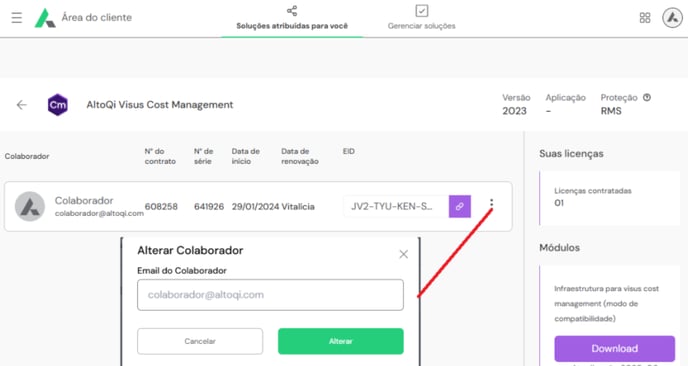
Task: Click the AltoQi green logo
Action: coord(45,18)
